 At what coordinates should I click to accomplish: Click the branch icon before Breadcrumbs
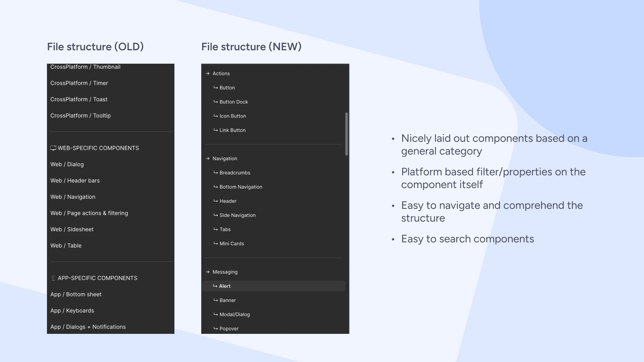pyautogui.click(x=216, y=173)
